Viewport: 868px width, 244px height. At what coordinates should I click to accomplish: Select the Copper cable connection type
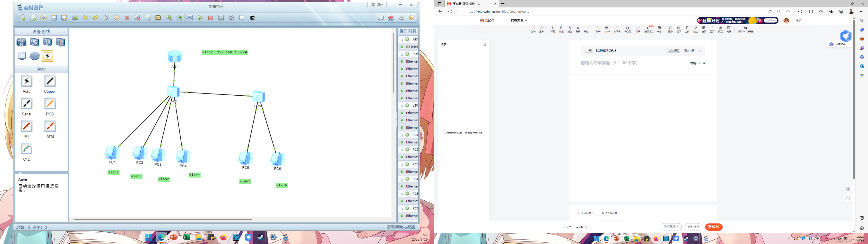50,81
